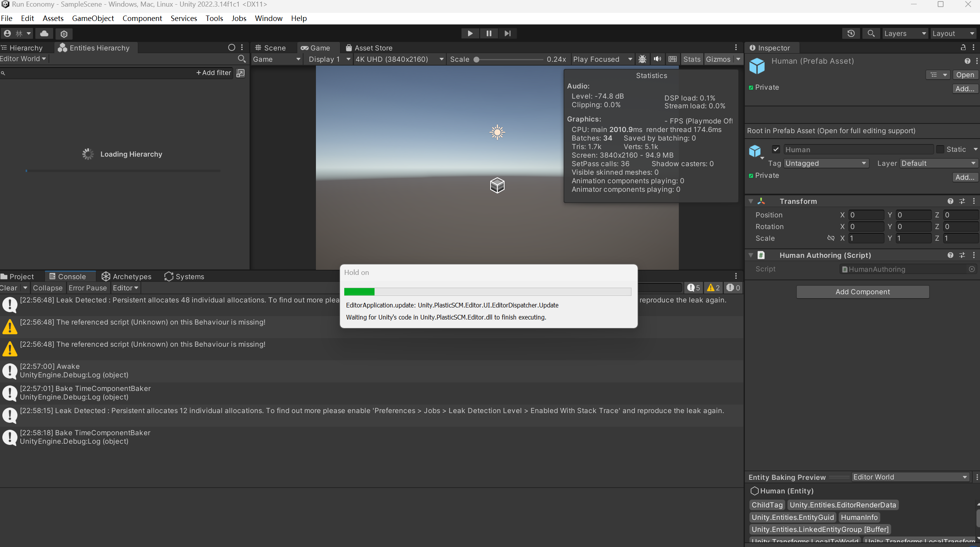
Task: Click the Step frame icon
Action: pos(507,33)
